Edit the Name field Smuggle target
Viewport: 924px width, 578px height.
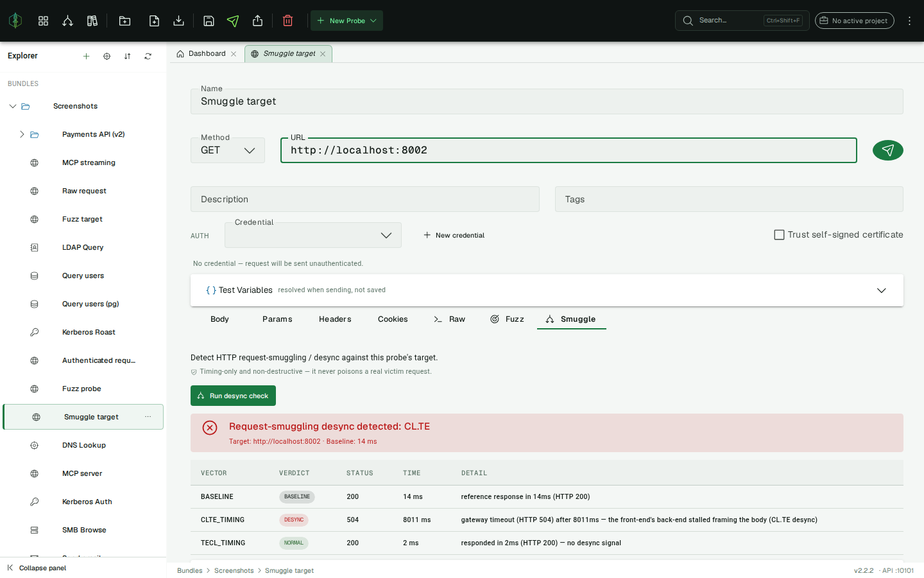click(547, 101)
